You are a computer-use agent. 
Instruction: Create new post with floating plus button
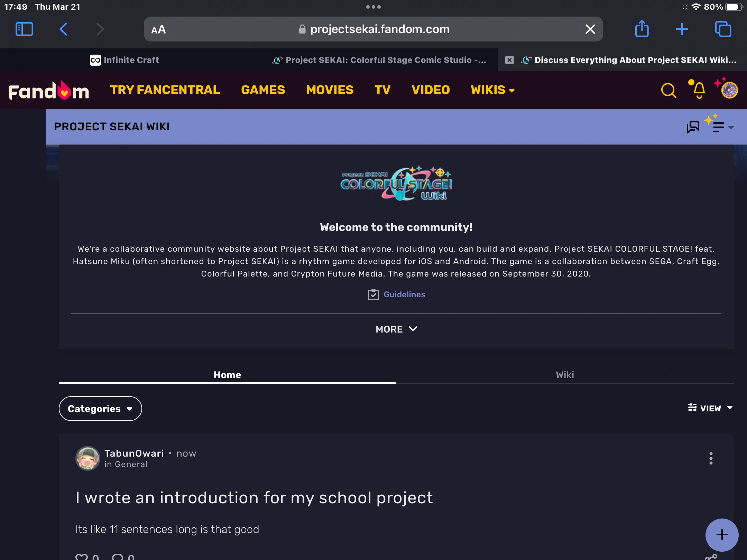pyautogui.click(x=722, y=534)
